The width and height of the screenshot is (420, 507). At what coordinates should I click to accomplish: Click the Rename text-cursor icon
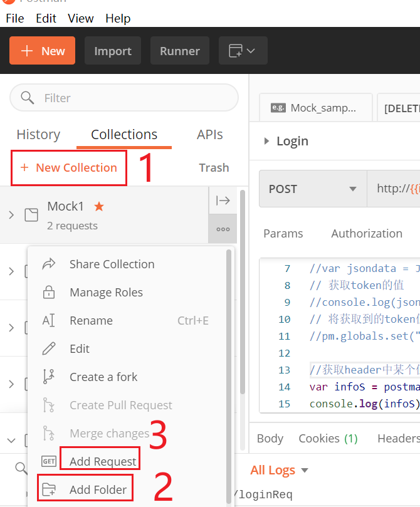48,320
